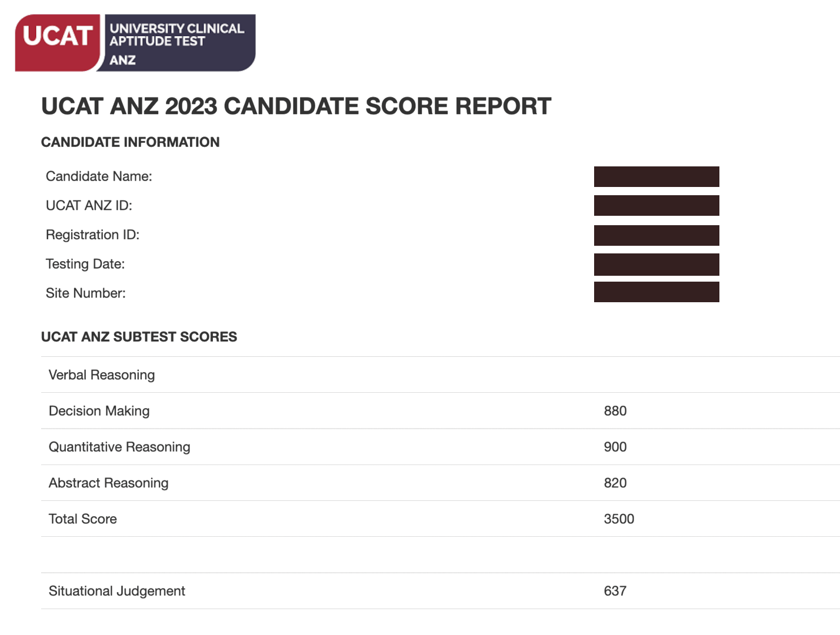The width and height of the screenshot is (840, 635).
Task: Click the red UCAT logo
Action: (58, 42)
